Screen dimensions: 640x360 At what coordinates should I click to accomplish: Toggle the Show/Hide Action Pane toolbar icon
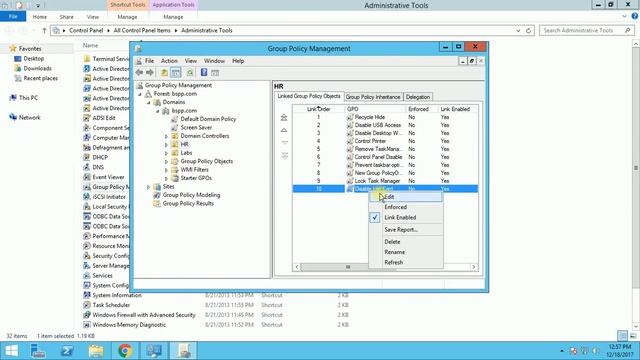pyautogui.click(x=215, y=73)
